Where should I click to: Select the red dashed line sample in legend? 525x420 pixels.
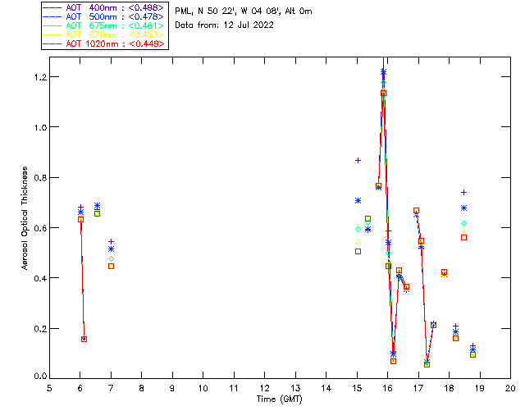pos(52,43)
